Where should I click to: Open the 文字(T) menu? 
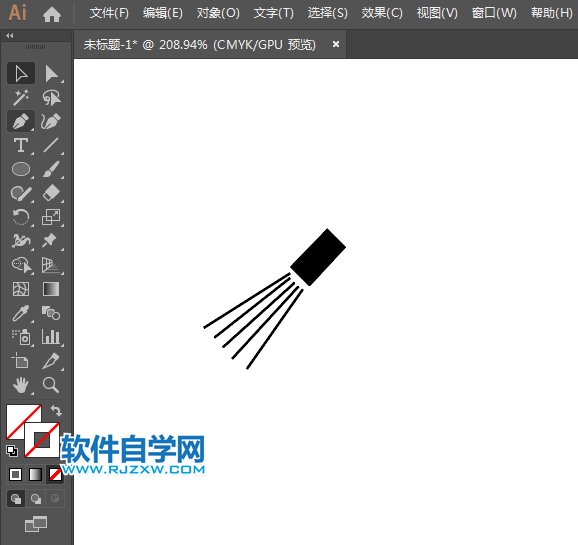pos(274,13)
